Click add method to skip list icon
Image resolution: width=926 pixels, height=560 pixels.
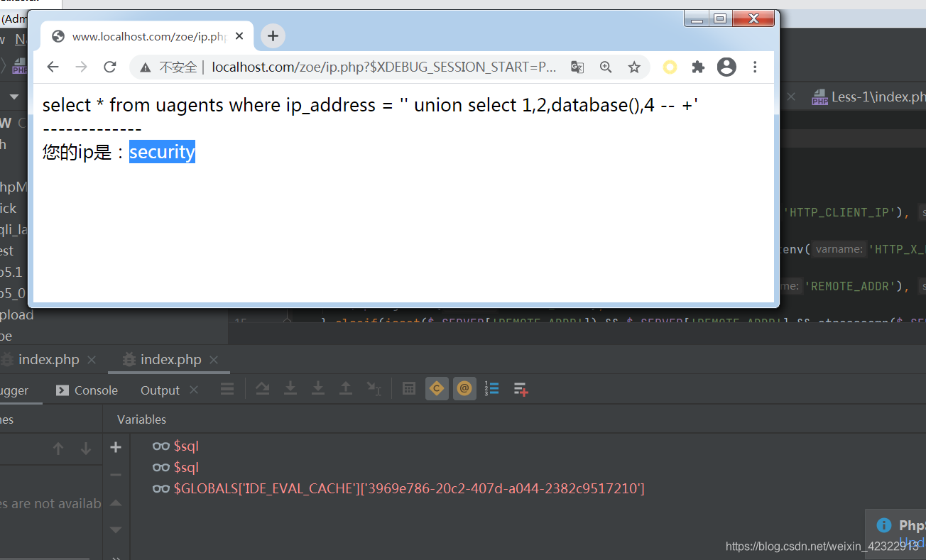click(x=521, y=388)
